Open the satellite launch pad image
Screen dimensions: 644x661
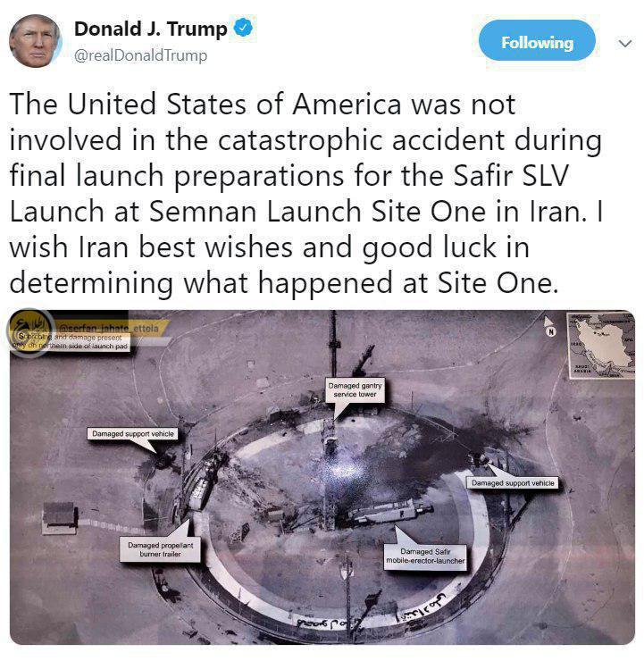tap(322, 477)
